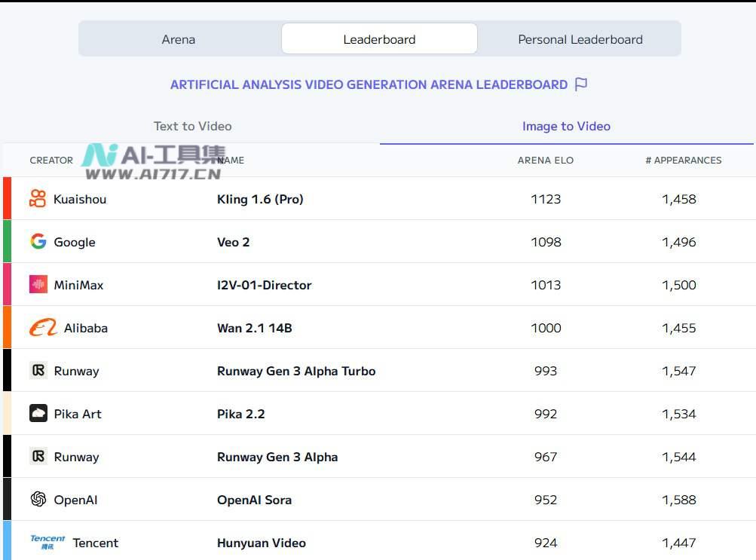The height and width of the screenshot is (560, 756).
Task: Click the Alibaba logo icon
Action: [43, 328]
